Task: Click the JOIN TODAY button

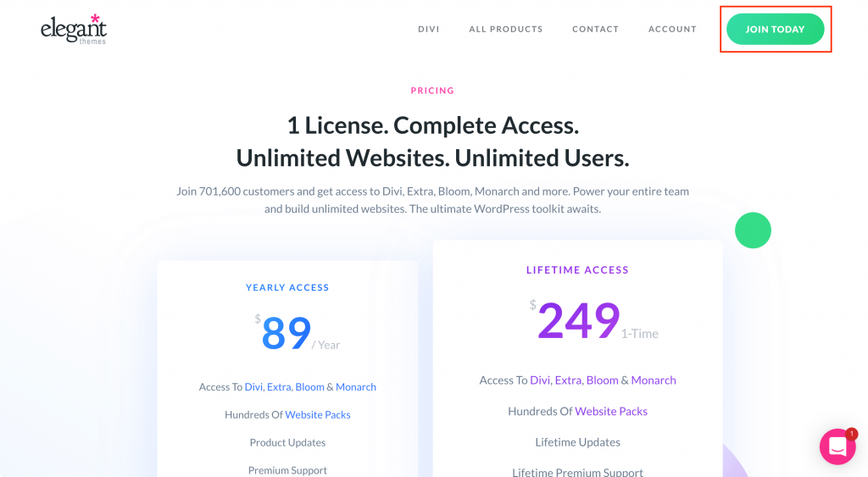Action: coord(775,30)
